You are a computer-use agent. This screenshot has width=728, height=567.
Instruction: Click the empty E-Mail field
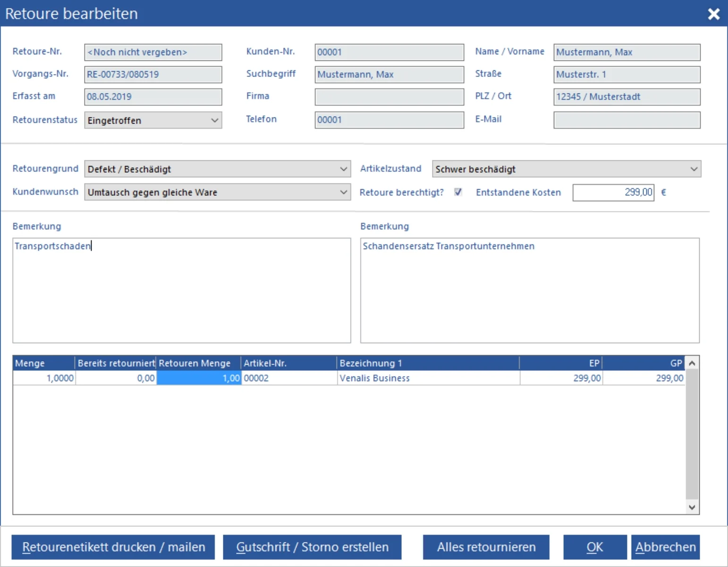[x=627, y=120]
